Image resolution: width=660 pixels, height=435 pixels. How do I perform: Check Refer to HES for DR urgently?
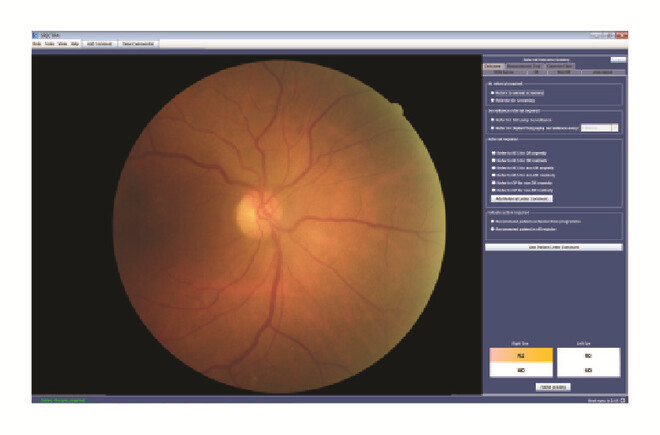point(494,153)
